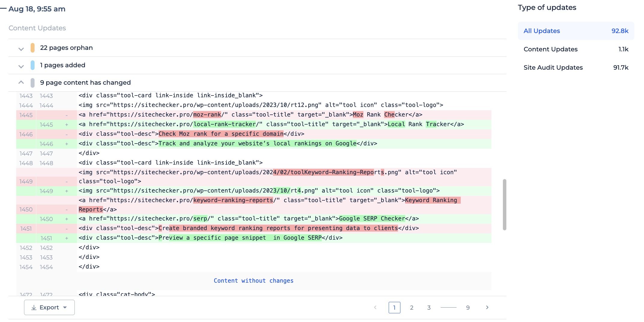644x322 pixels.
Task: Select All Updates filter
Action: pyautogui.click(x=576, y=31)
